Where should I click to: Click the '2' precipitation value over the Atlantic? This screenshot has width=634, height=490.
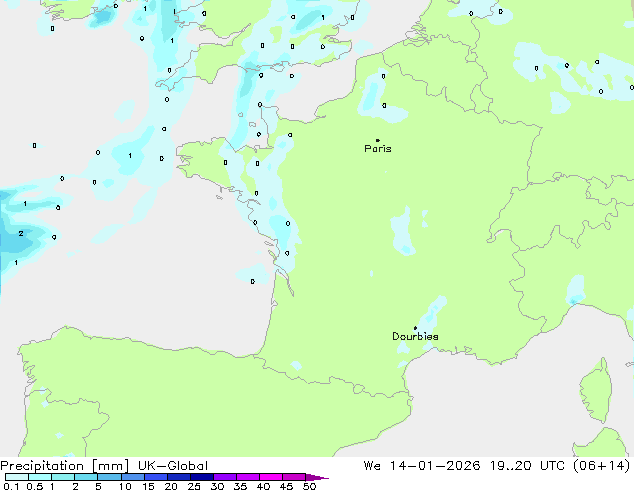21,233
